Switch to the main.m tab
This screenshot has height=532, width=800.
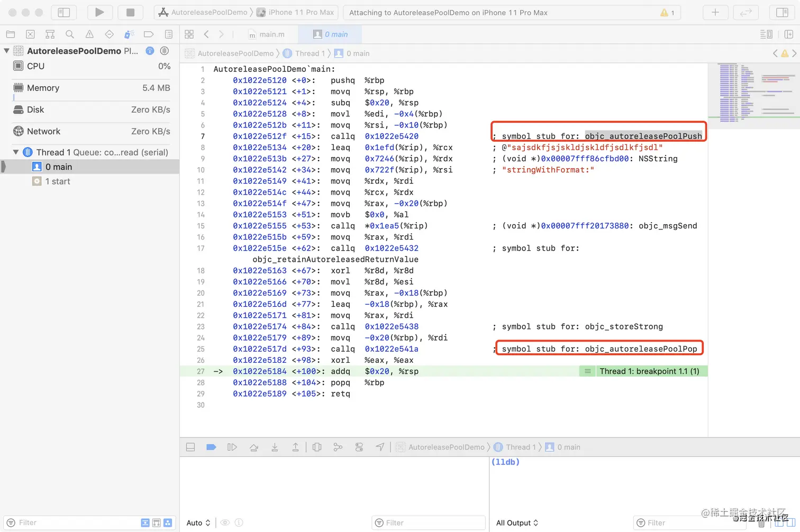coord(267,34)
